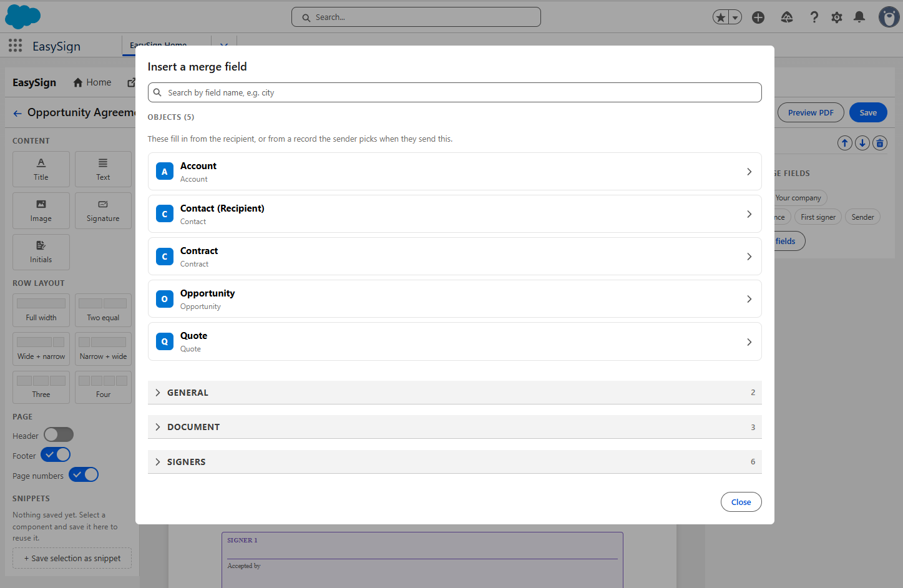
Task: Choose the Three column row layout
Action: pos(41,388)
